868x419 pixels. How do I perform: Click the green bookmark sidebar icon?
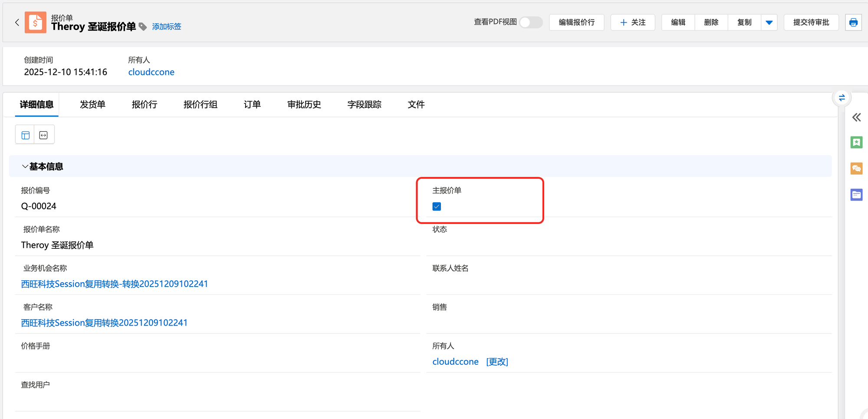tap(856, 142)
